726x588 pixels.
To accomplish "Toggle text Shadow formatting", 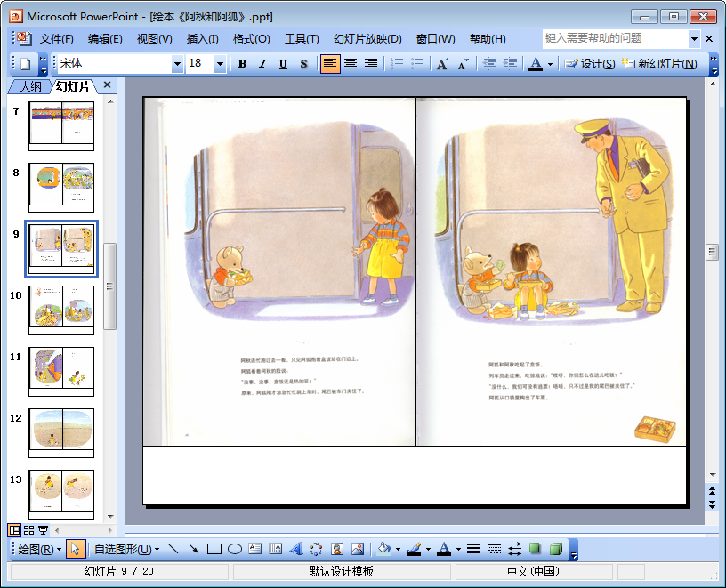I will 303,64.
